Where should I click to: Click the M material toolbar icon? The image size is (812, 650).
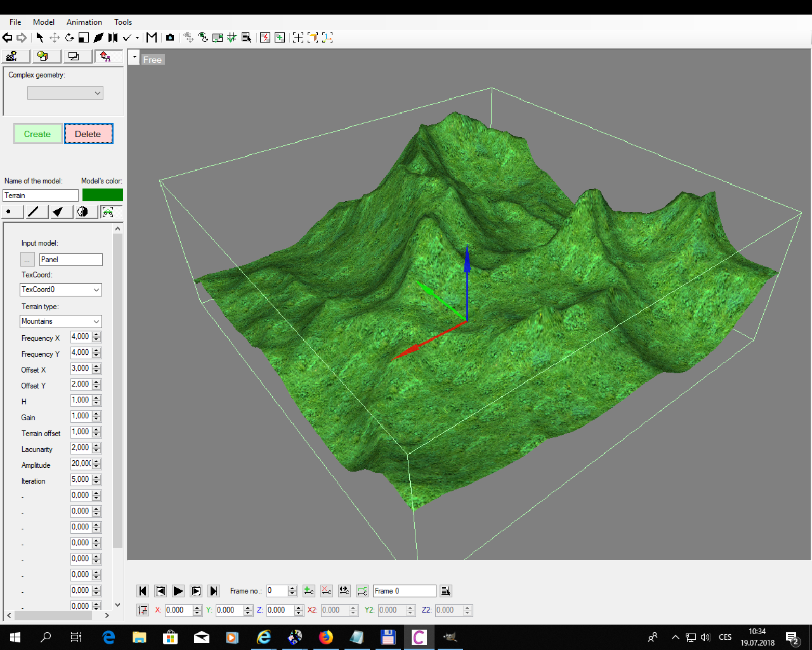[x=152, y=37]
